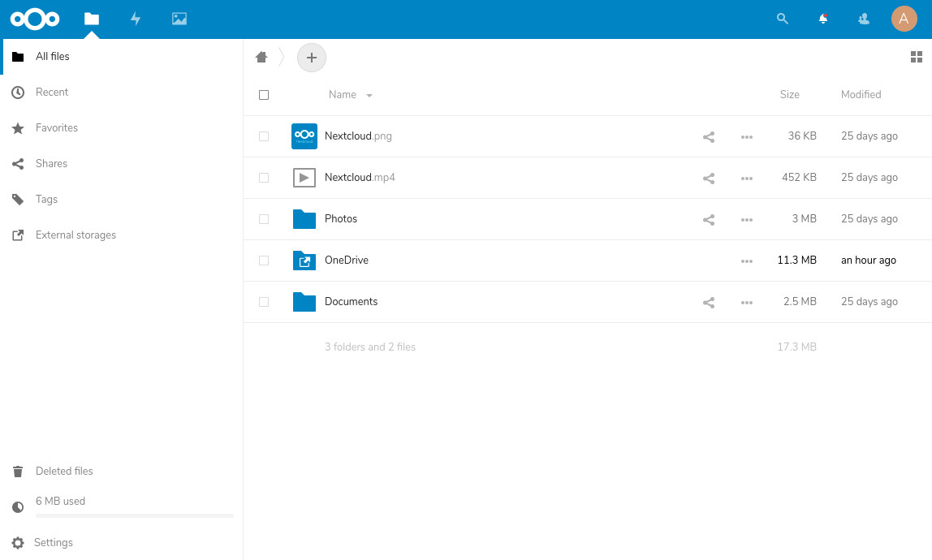The image size is (932, 560).
Task: Share Nextcloud.png via share icon
Action: pos(709,137)
